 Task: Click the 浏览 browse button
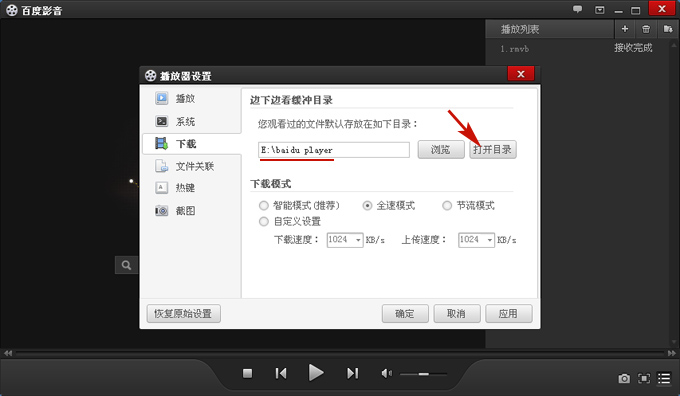[441, 150]
